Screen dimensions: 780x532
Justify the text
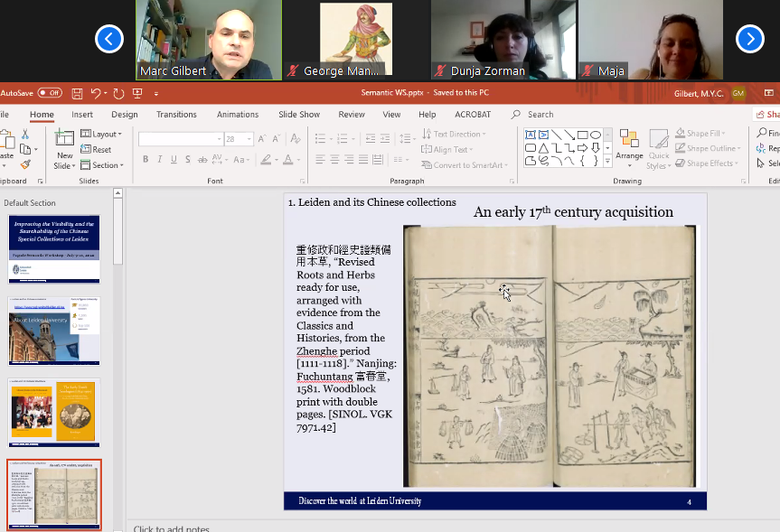(x=363, y=159)
